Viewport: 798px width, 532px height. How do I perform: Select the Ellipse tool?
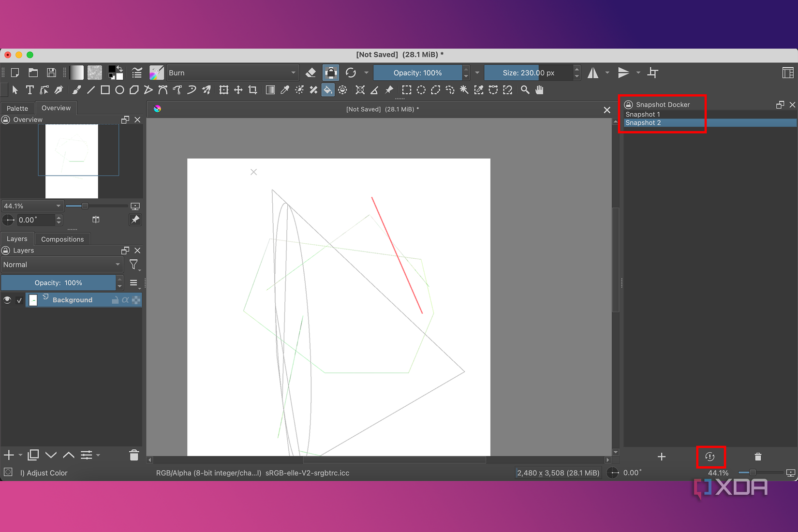click(x=119, y=90)
